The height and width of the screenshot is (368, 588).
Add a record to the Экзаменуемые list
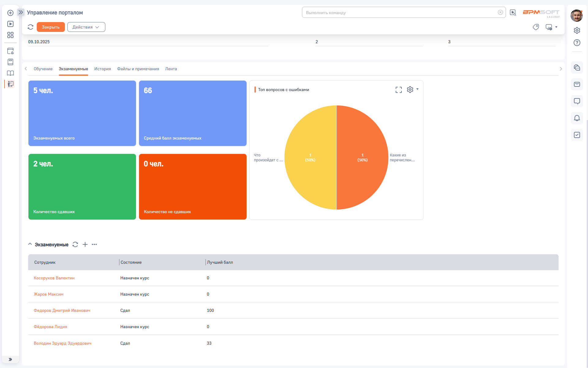(x=85, y=244)
